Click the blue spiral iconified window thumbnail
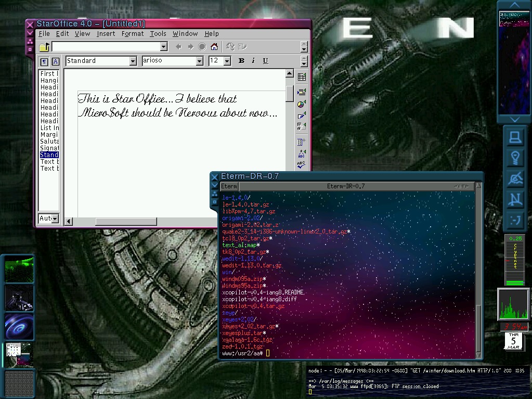Screen dimensions: 532x399 coord(19,326)
